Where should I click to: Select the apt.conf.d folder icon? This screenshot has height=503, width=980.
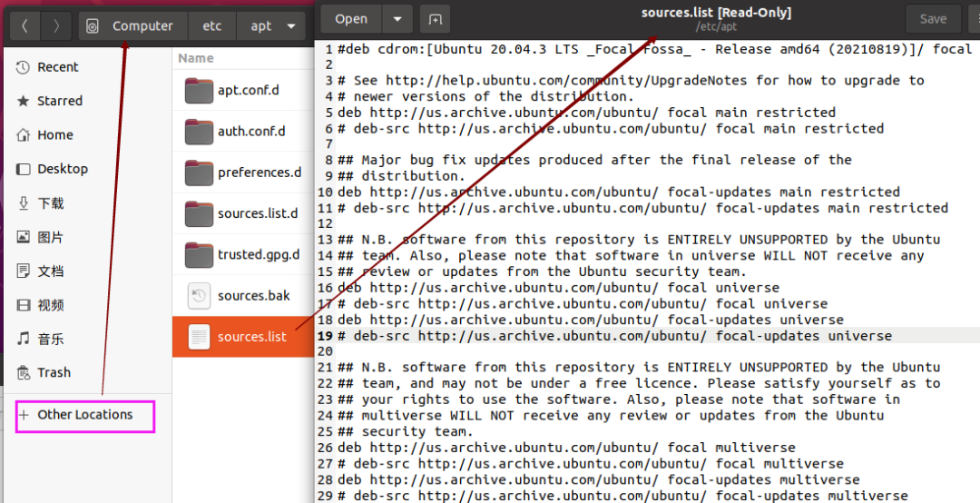tap(200, 91)
